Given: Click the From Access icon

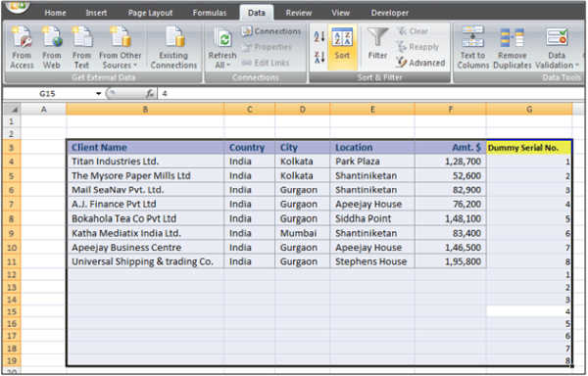Looking at the screenshot, I should tap(22, 48).
